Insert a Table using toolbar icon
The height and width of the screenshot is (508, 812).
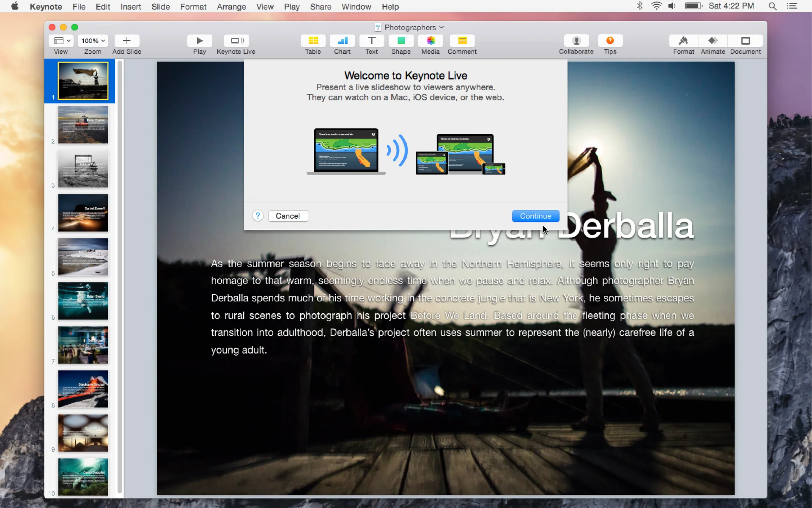click(x=313, y=41)
